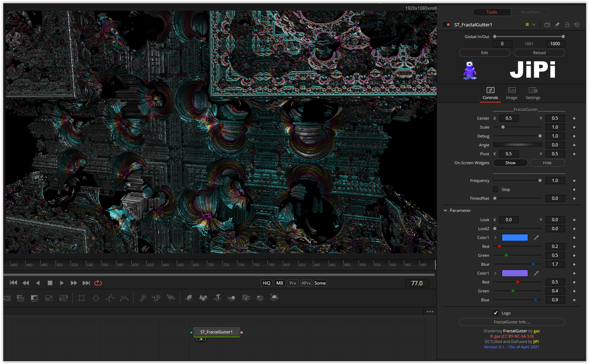Step forward with fast-forward button
This screenshot has height=364, width=589.
click(74, 283)
